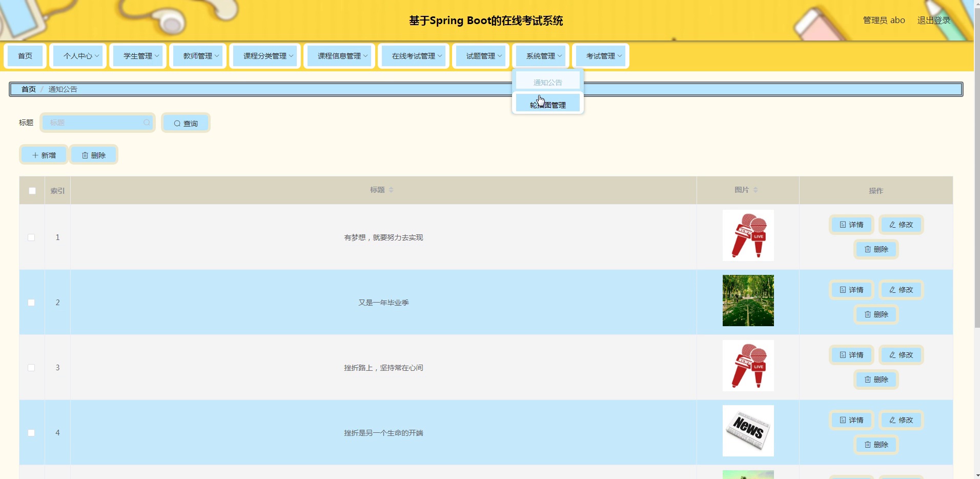
Task: Collapse the 系统管理 dropdown
Action: coord(541,56)
